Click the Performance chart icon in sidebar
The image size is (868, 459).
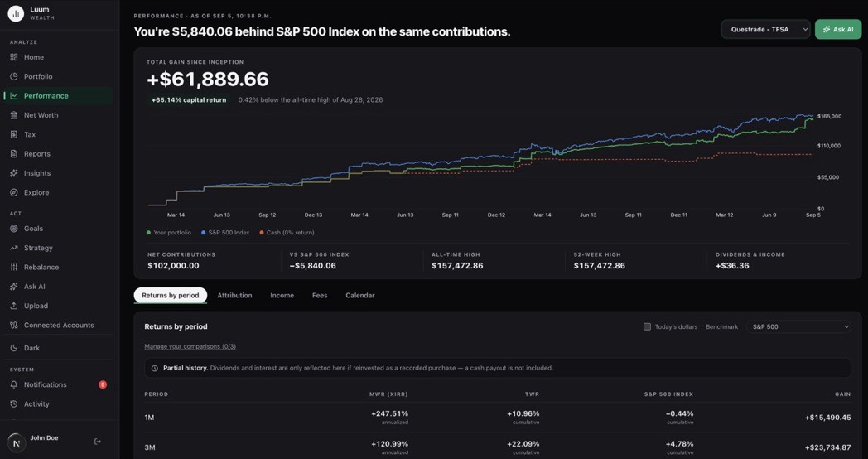click(14, 96)
